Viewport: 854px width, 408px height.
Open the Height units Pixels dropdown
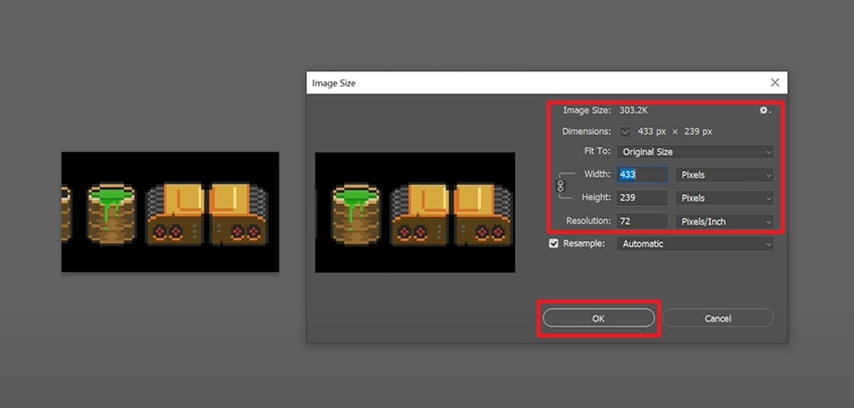724,198
